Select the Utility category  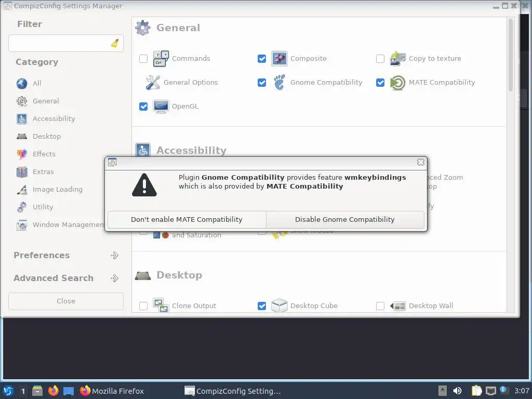tap(43, 207)
